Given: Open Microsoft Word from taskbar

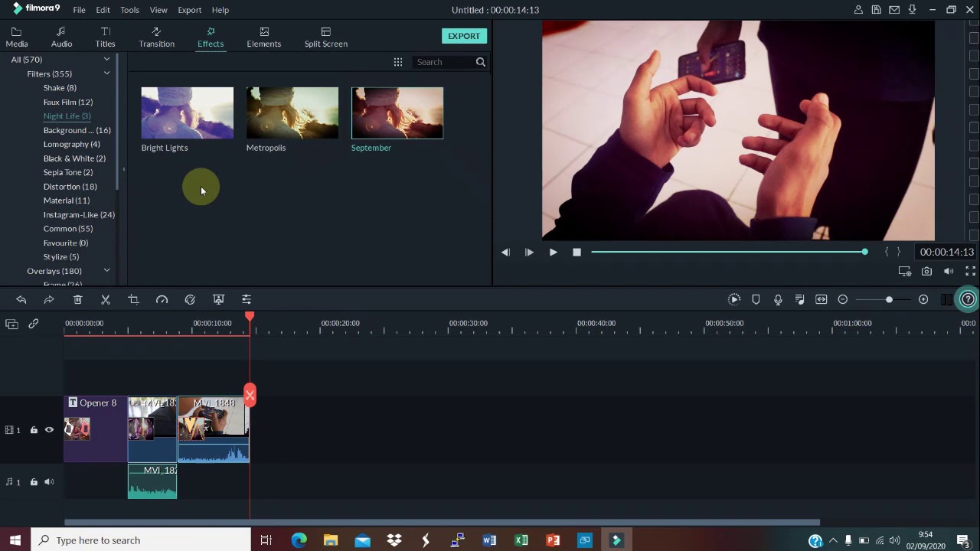Looking at the screenshot, I should tap(489, 540).
